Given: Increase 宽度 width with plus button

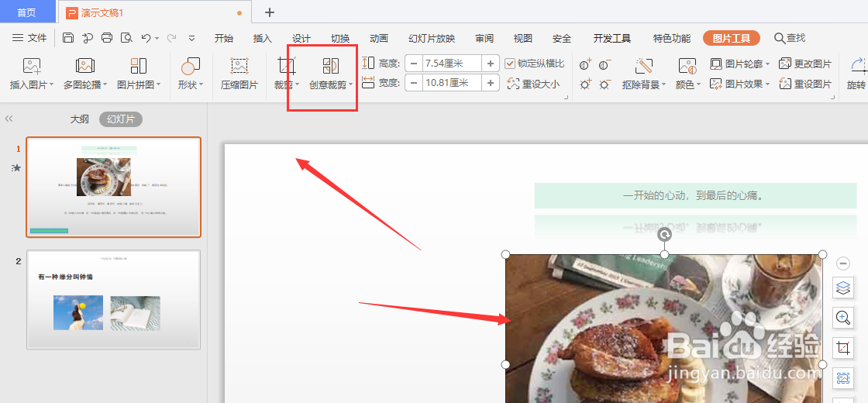Looking at the screenshot, I should click(491, 83).
